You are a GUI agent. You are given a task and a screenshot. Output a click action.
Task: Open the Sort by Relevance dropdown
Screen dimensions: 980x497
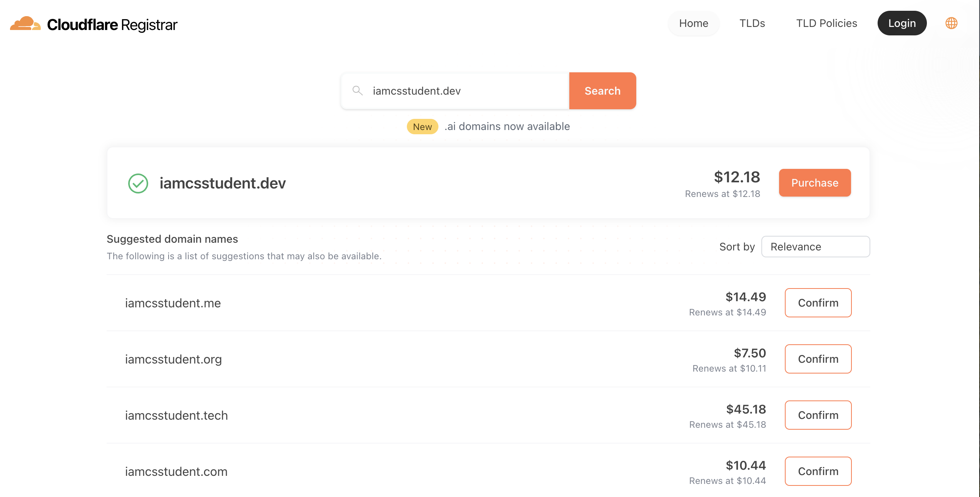pos(815,247)
